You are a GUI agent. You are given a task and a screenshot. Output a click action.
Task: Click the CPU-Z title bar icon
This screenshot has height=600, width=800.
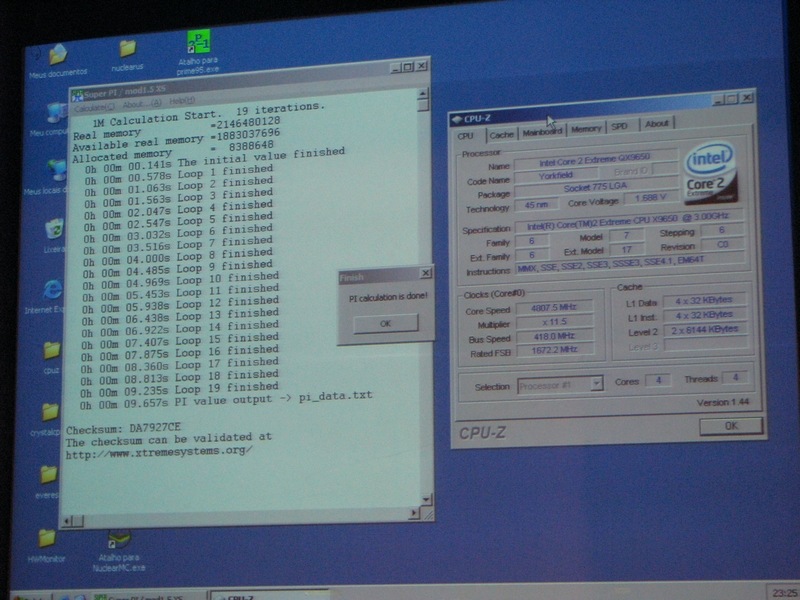457,119
